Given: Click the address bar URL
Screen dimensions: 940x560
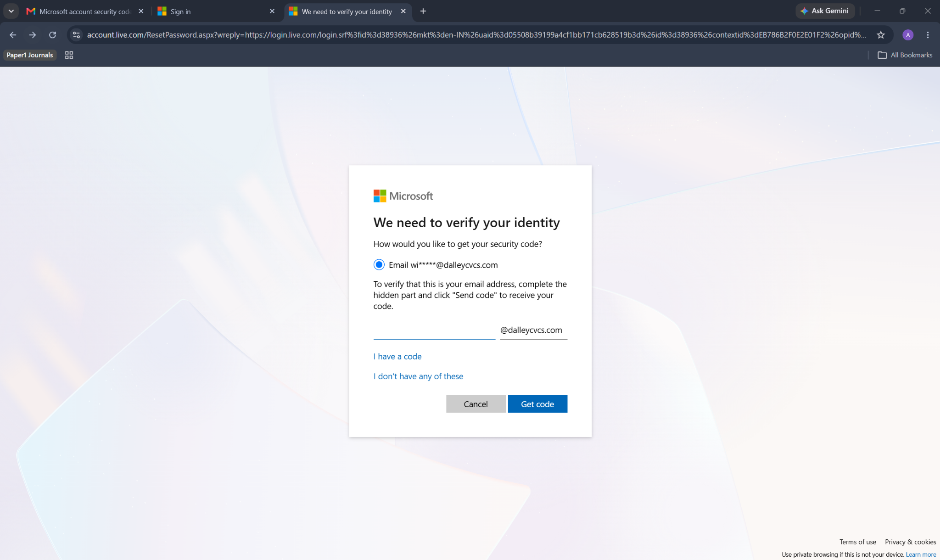Looking at the screenshot, I should 476,35.
